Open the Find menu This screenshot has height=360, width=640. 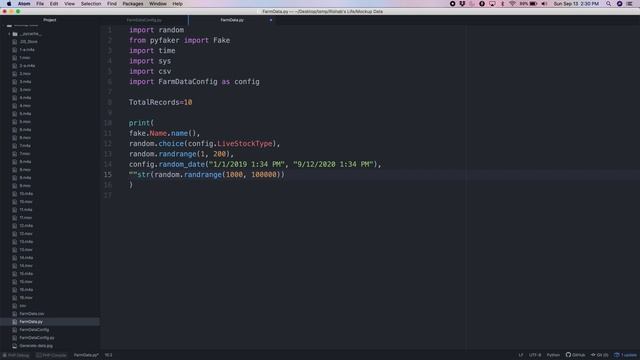[112, 4]
